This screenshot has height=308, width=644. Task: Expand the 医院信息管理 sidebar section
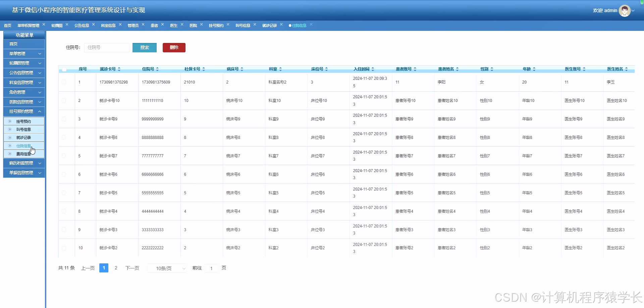[24, 102]
